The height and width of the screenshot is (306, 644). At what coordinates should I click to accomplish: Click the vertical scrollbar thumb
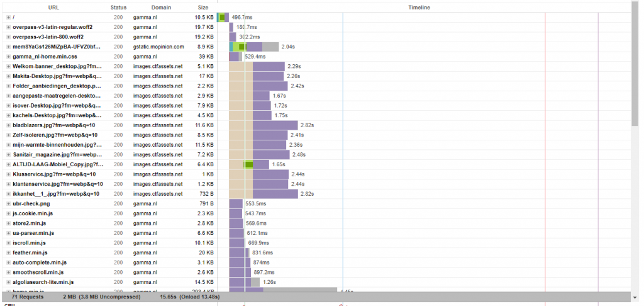[x=635, y=64]
